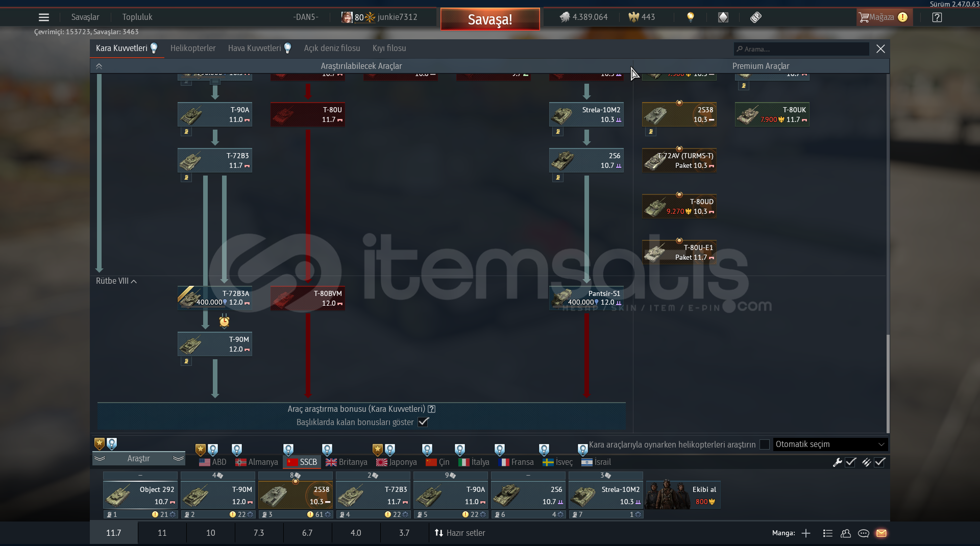Toggle Başlıklarda kalan bonusları göster checkbox
The height and width of the screenshot is (546, 980).
(423, 422)
